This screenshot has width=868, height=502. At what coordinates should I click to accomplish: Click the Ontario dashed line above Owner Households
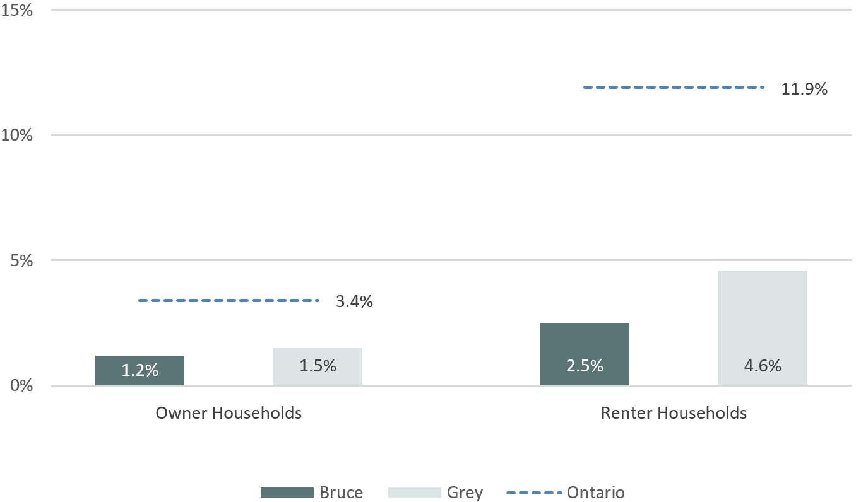coord(229,300)
